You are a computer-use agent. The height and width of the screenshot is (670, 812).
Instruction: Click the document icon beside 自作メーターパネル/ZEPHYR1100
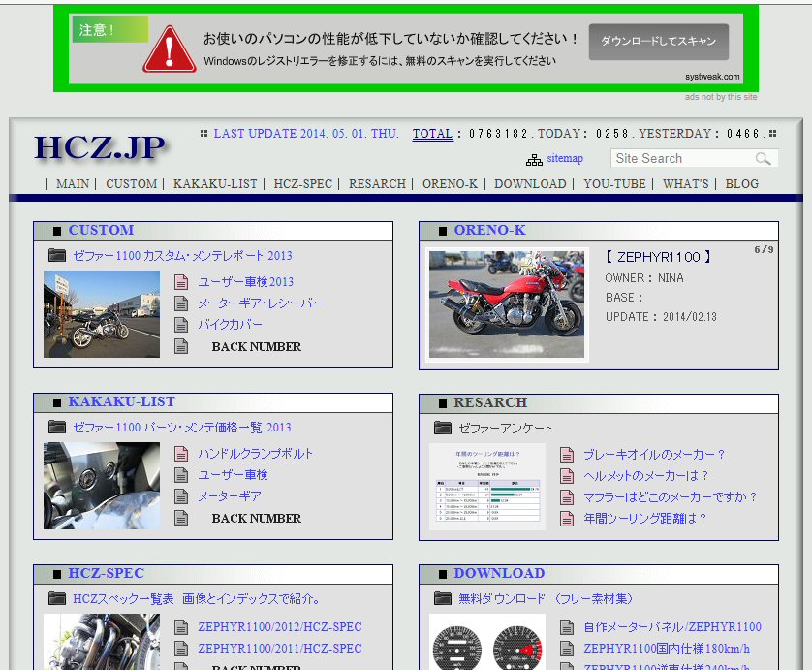point(567,627)
